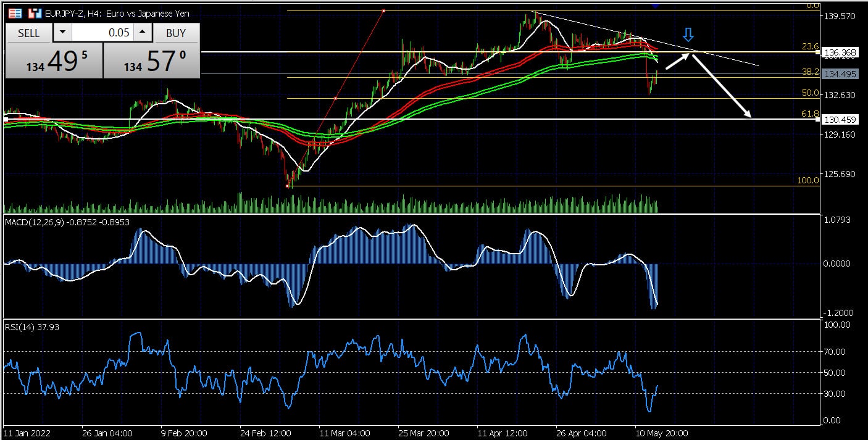868x440 pixels.
Task: Select the 130.459 horizontal line price label
Action: tap(840, 119)
